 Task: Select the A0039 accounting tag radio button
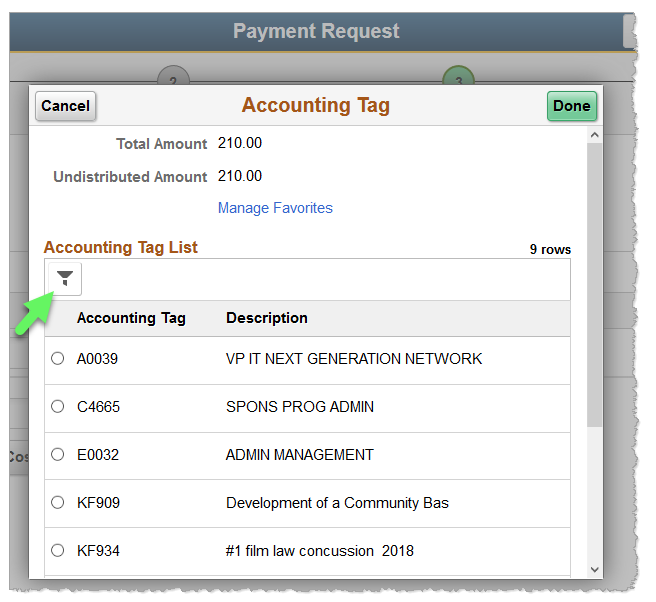coord(57,359)
